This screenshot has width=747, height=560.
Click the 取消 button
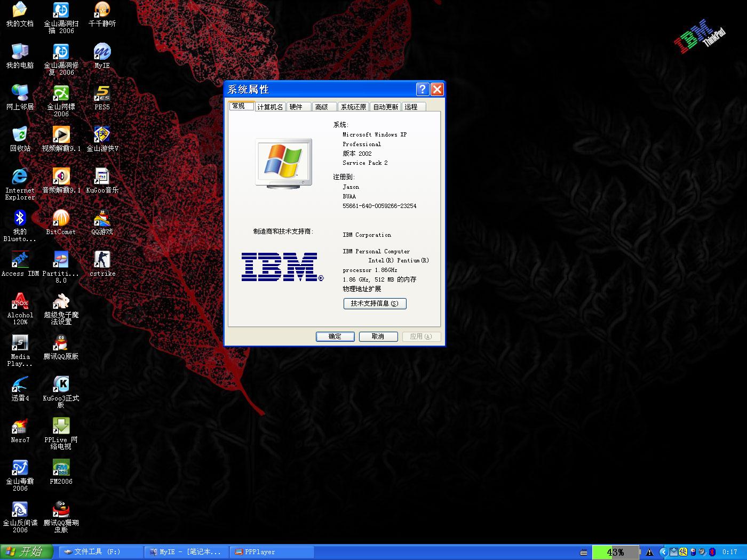tap(378, 337)
